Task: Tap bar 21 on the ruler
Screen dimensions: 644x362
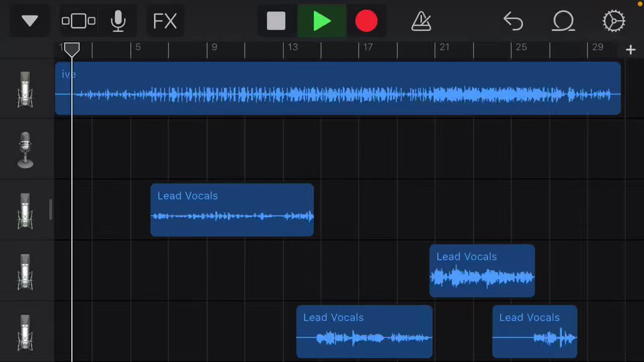Action: click(x=444, y=47)
